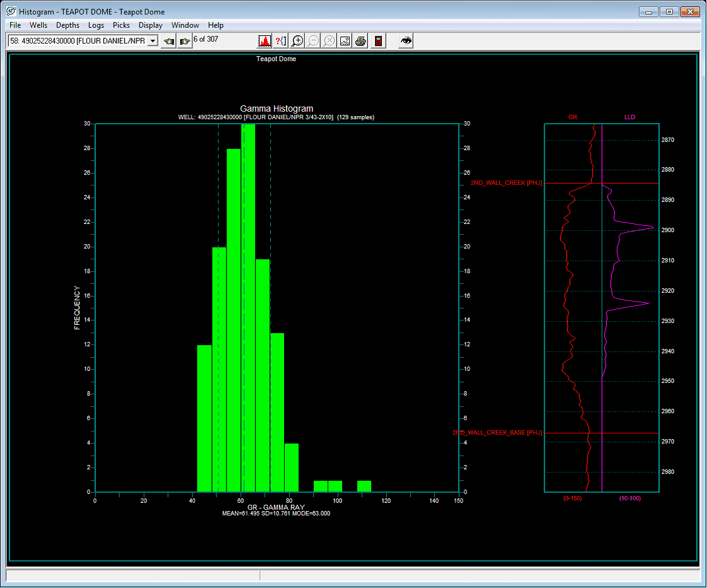Screen dimensions: 707x588
Task: Go to previous well with left hand icon
Action: 169,41
